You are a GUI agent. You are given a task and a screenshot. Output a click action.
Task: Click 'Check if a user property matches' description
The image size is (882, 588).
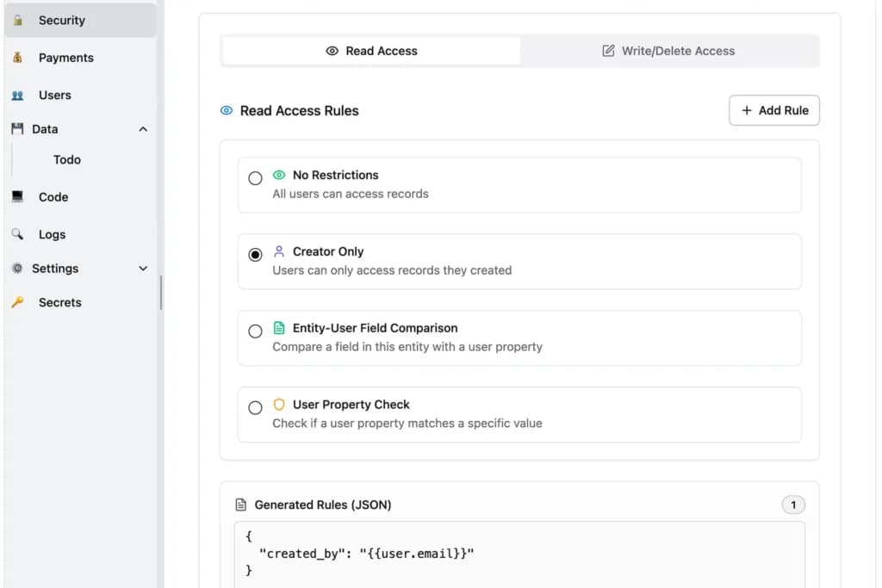point(407,423)
